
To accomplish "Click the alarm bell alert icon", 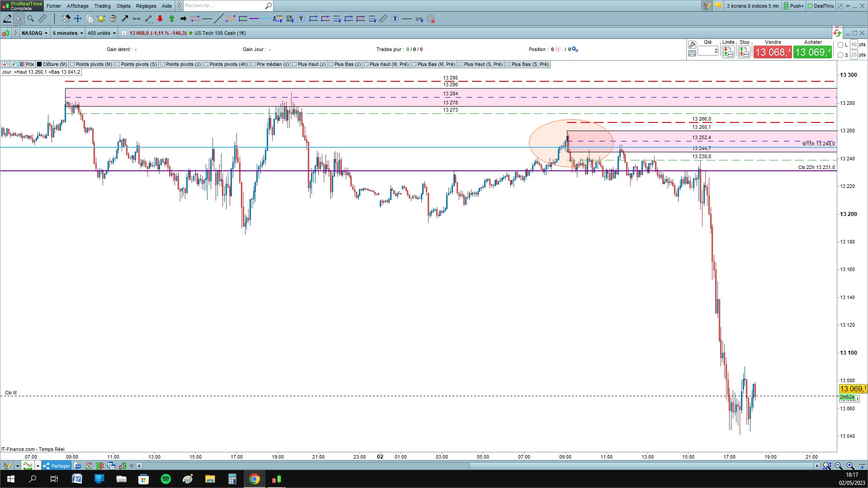I will pyautogui.click(x=101, y=19).
